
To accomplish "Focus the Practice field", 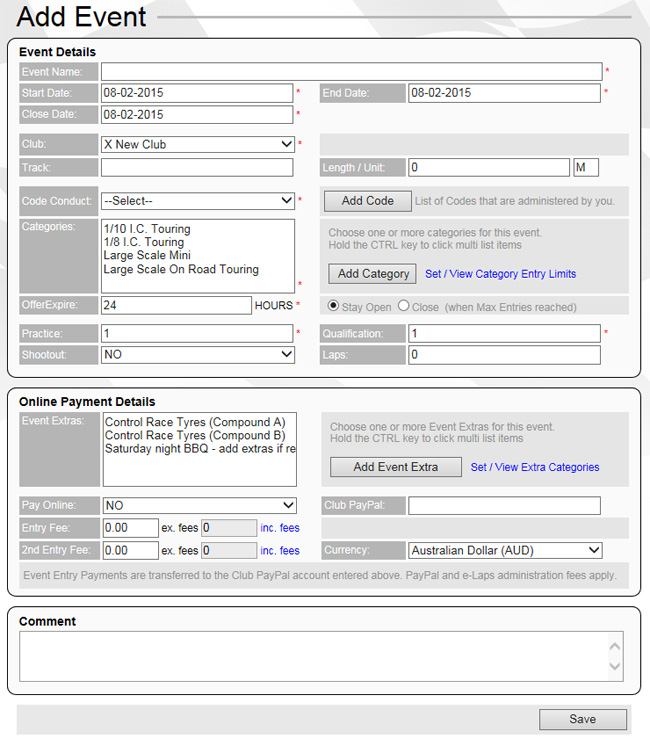I will click(x=197, y=333).
